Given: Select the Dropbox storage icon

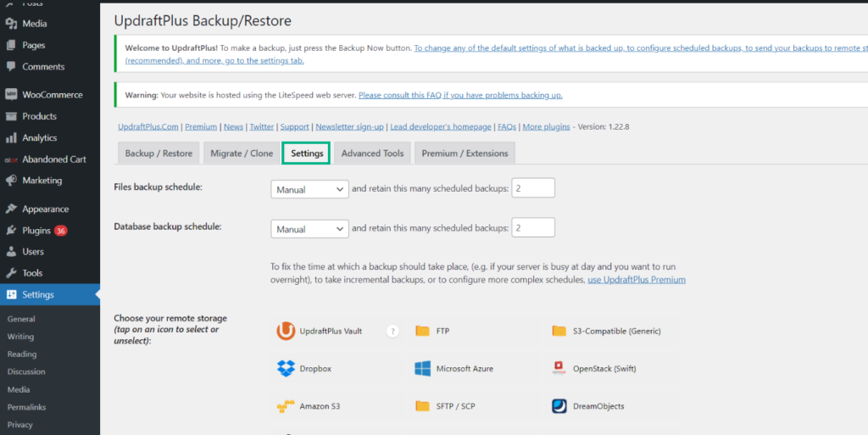Looking at the screenshot, I should (286, 369).
